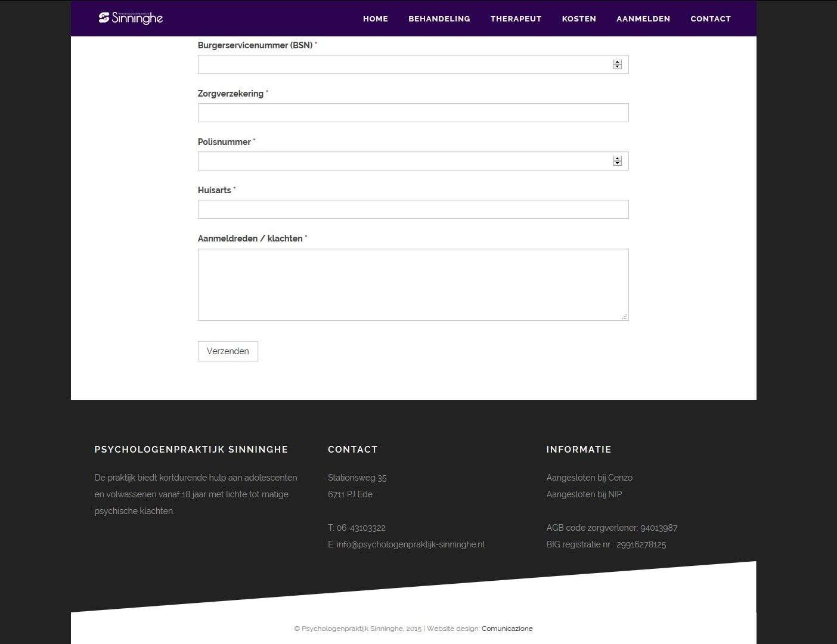Open the Comunicazione website design link

[x=507, y=628]
